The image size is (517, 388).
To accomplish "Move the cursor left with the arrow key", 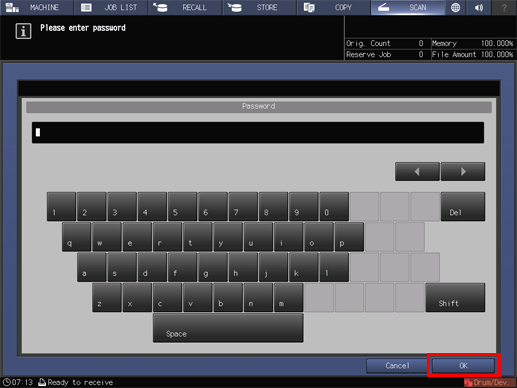I will click(x=417, y=172).
